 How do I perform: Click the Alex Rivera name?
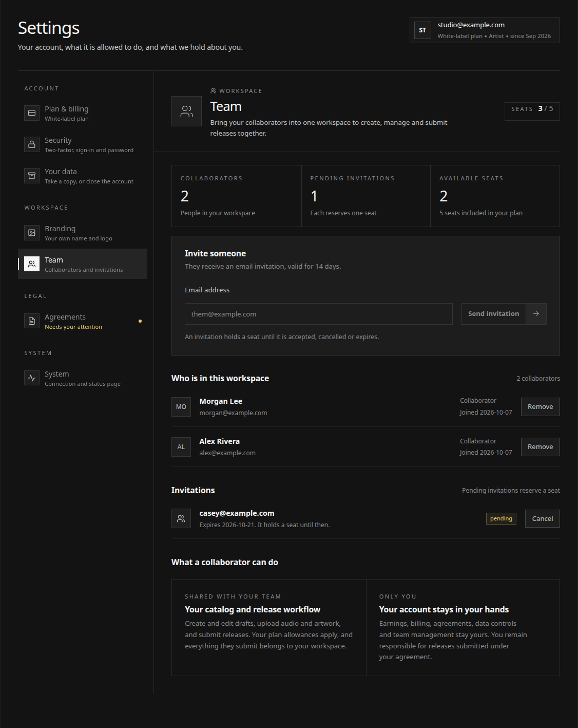click(x=220, y=441)
